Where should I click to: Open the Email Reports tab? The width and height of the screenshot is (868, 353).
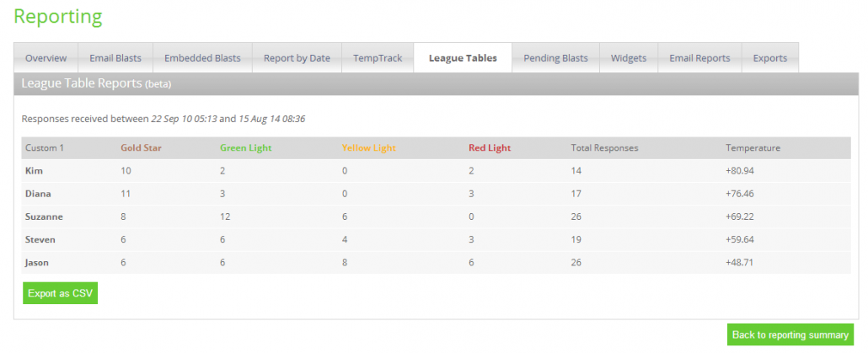(699, 58)
